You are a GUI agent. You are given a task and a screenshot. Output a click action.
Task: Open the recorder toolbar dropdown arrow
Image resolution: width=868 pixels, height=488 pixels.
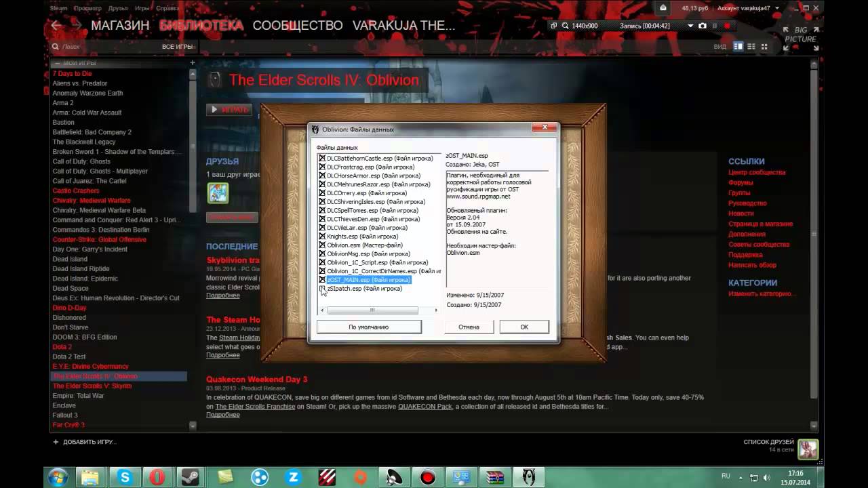691,26
